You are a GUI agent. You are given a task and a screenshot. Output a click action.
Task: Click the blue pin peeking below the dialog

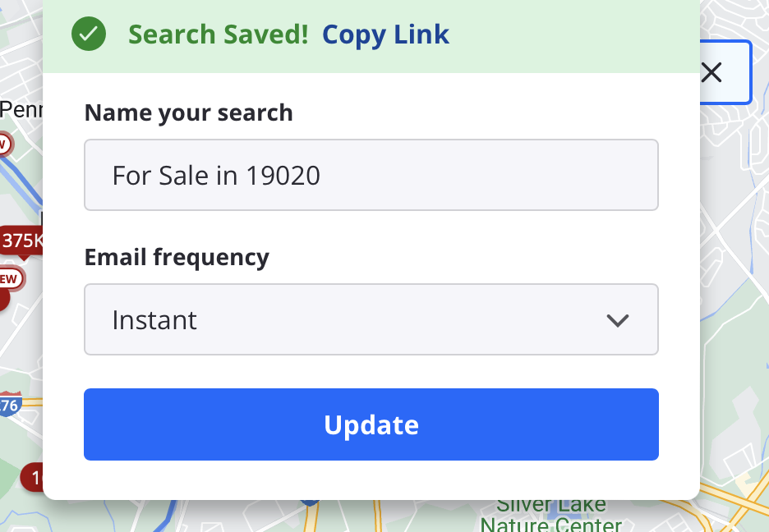coord(310,502)
